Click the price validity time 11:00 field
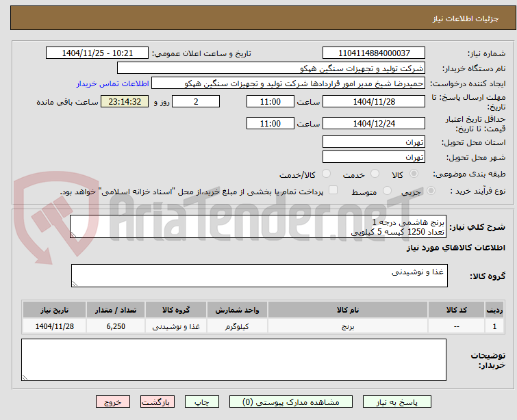The width and height of the screenshot is (517, 420). click(270, 123)
